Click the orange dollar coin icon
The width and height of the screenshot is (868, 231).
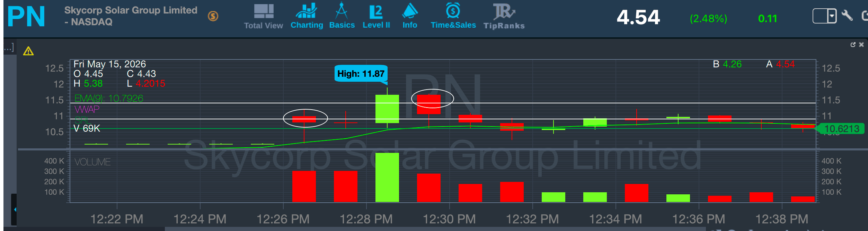pyautogui.click(x=213, y=16)
